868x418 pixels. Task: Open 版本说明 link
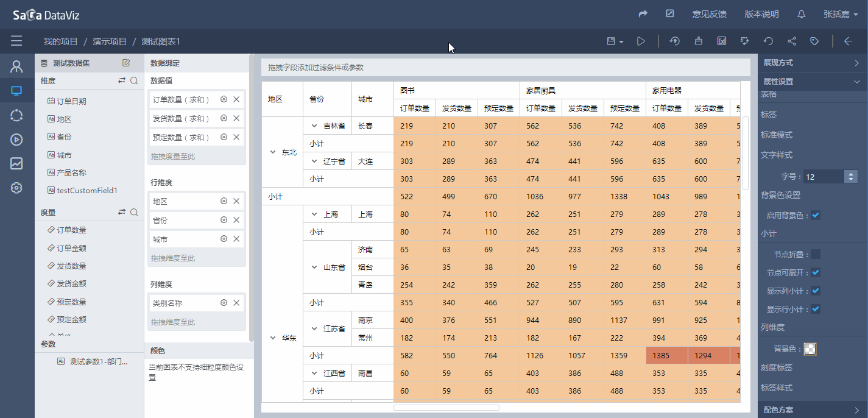[x=761, y=14]
